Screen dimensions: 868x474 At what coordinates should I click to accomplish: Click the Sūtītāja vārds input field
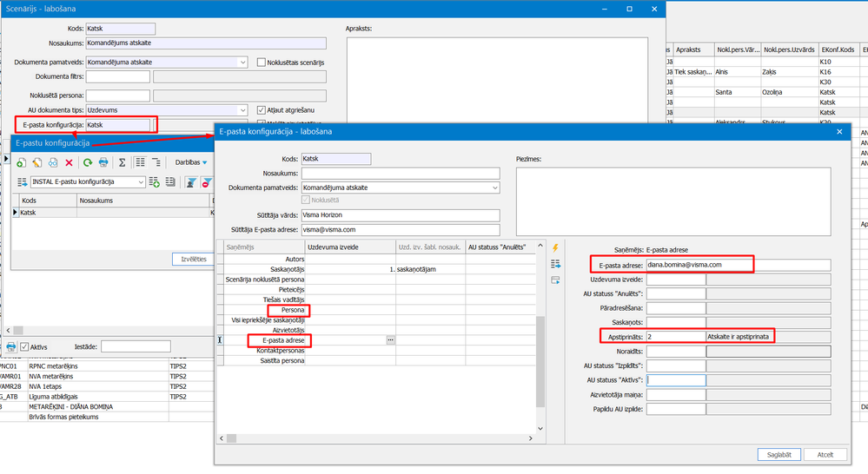point(400,215)
